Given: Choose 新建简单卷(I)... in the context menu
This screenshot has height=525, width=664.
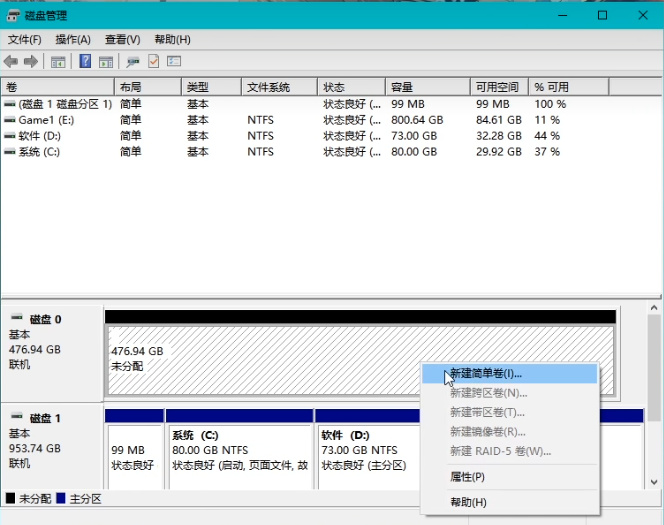Looking at the screenshot, I should point(510,373).
